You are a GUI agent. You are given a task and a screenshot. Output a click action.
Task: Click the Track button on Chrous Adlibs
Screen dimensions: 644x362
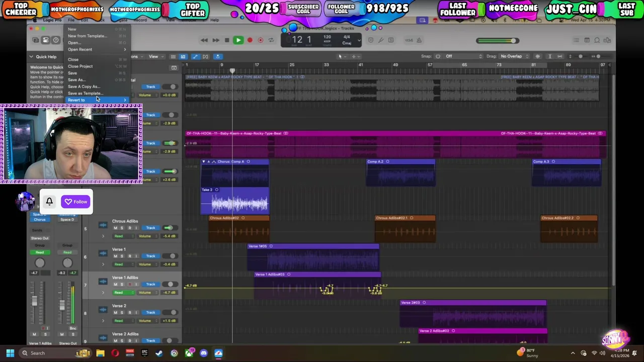[150, 228]
